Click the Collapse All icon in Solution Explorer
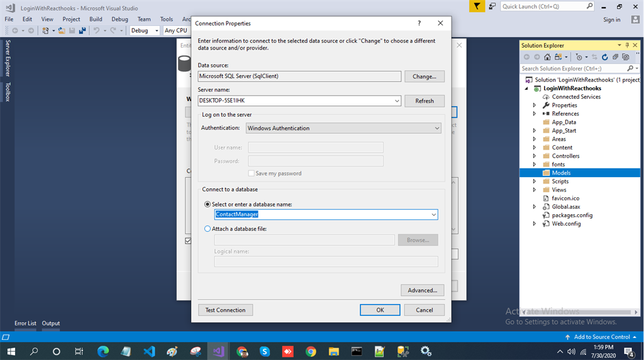This screenshot has height=360, width=644. [615, 57]
